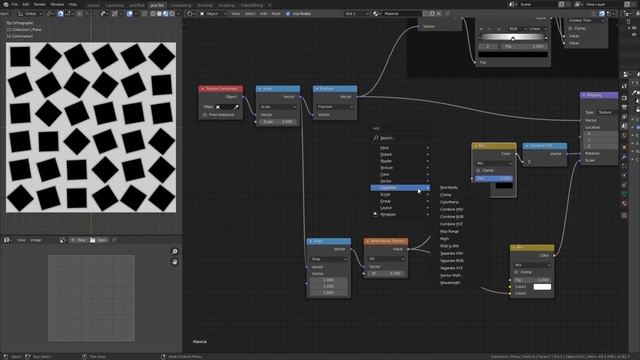Open the File menu
Image resolution: width=640 pixels, height=360 pixels.
tap(14, 4)
